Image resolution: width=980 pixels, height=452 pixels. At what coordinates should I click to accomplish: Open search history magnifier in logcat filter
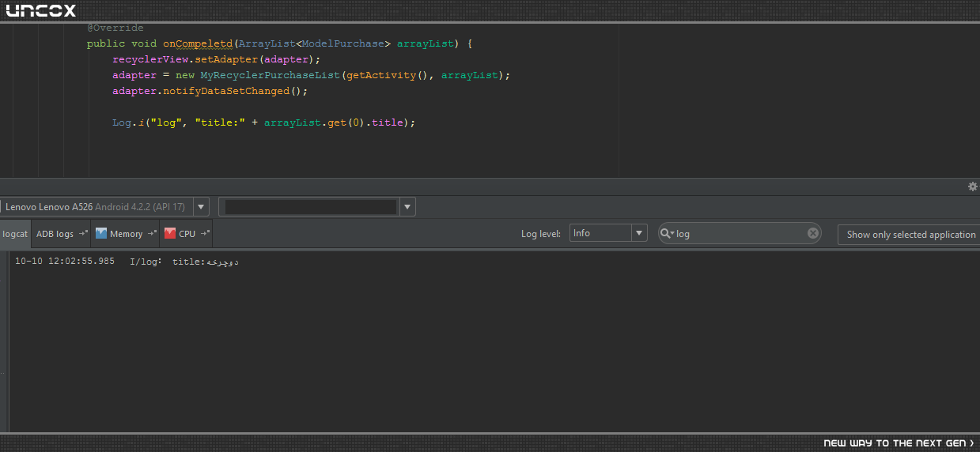coord(668,233)
